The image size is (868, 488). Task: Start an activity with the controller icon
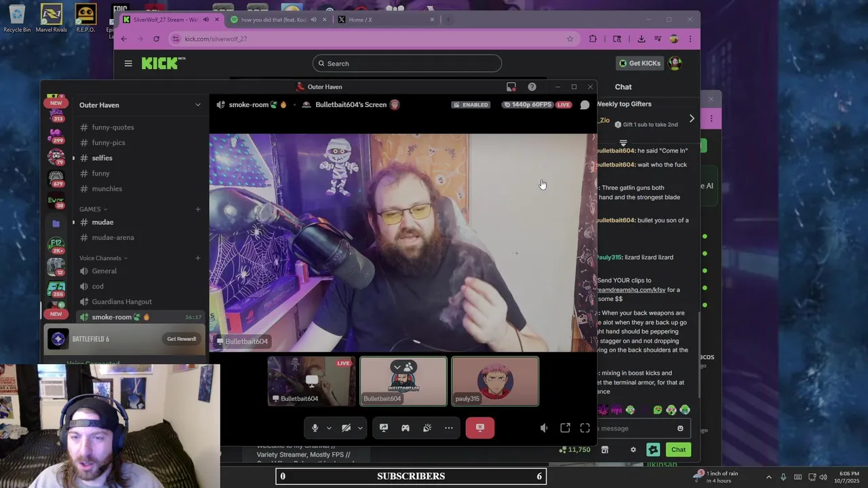(406, 428)
